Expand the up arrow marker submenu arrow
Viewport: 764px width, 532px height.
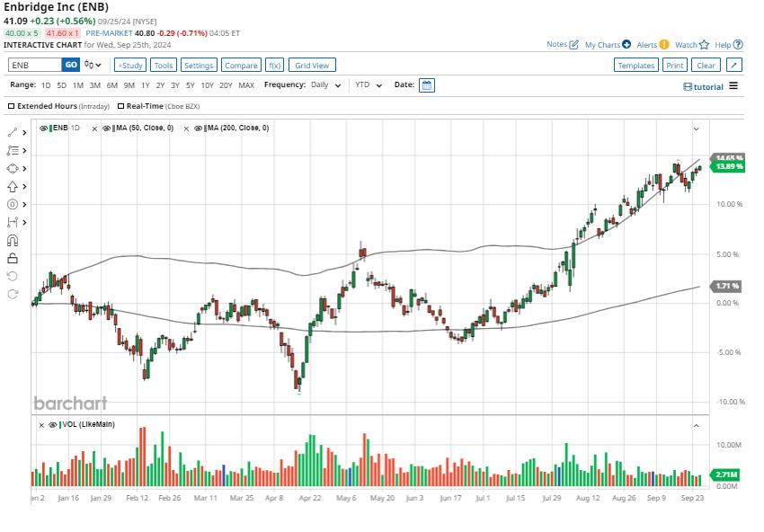pos(24,187)
